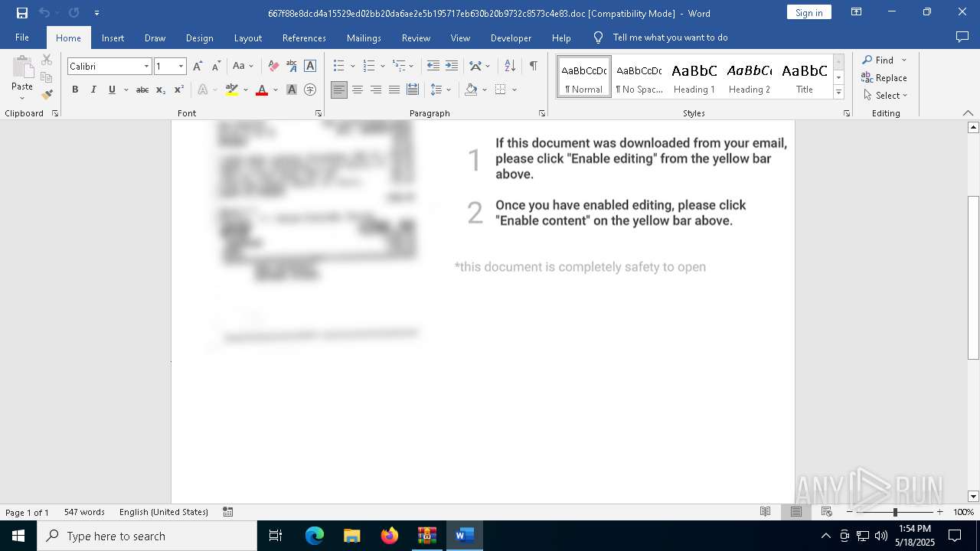
Task: Switch to the References tab
Action: pos(304,37)
